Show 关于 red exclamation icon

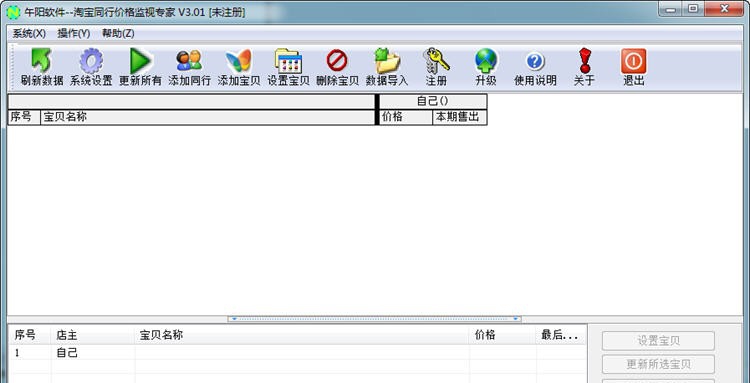(584, 61)
